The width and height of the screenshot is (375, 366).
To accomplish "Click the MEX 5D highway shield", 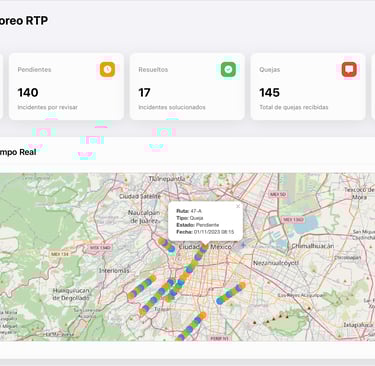I will 278,194.
